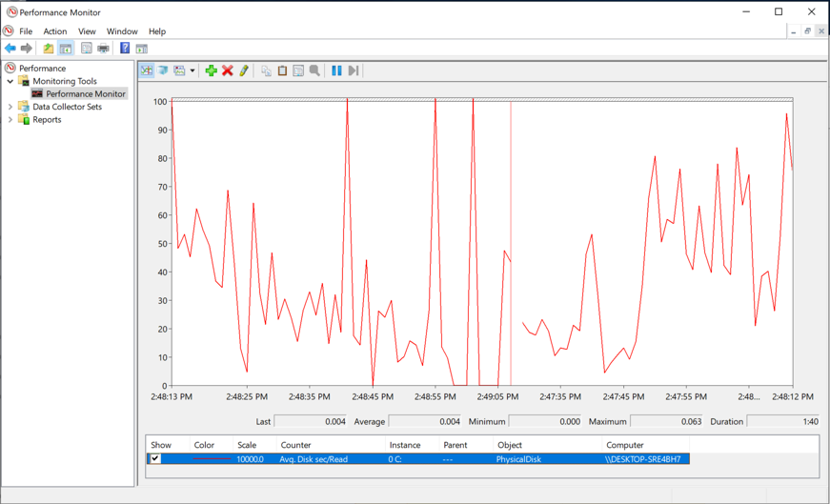
Task: Click \\DESKTOP-SRE4BH7 computer cell
Action: (x=642, y=459)
